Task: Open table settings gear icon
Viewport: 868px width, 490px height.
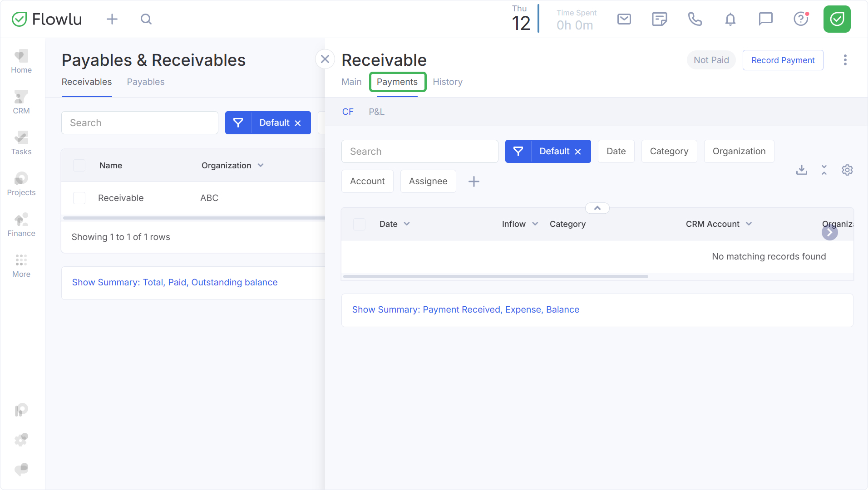Action: (x=847, y=170)
